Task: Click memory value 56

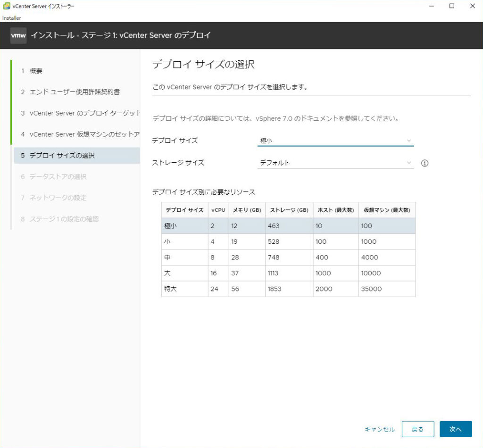Action: click(235, 289)
